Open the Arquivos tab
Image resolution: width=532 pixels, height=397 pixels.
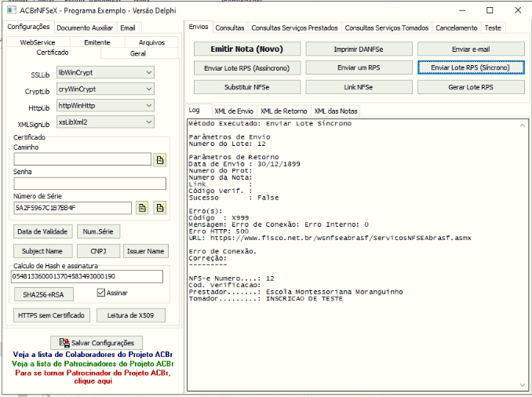coord(151,42)
